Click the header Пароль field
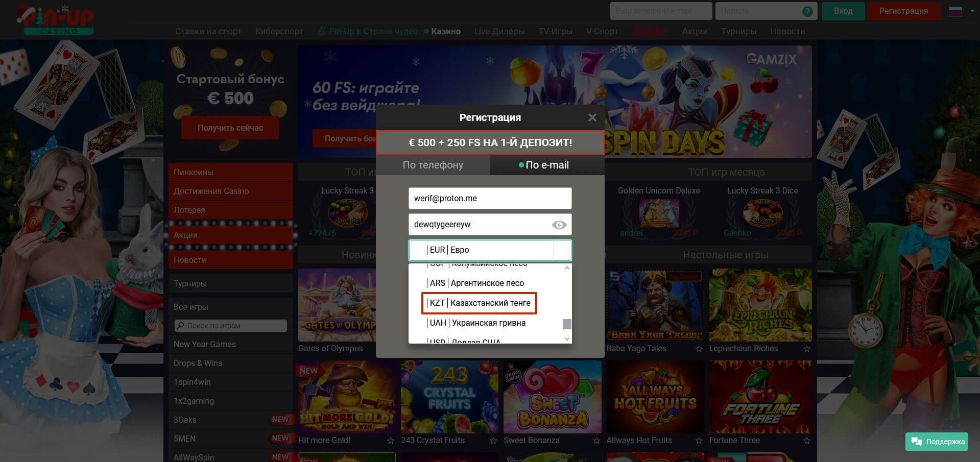The width and height of the screenshot is (980, 462). pyautogui.click(x=766, y=11)
